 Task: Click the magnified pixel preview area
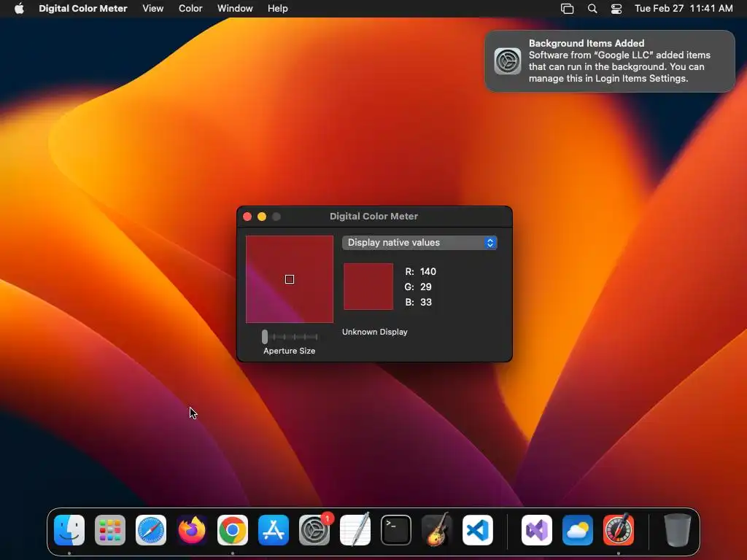(x=290, y=279)
